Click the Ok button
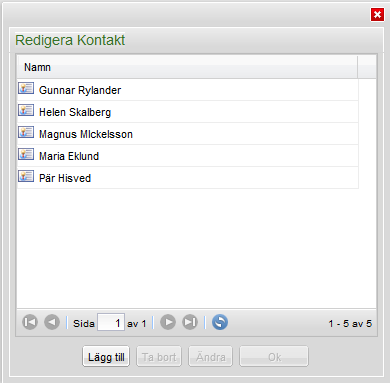 point(274,357)
